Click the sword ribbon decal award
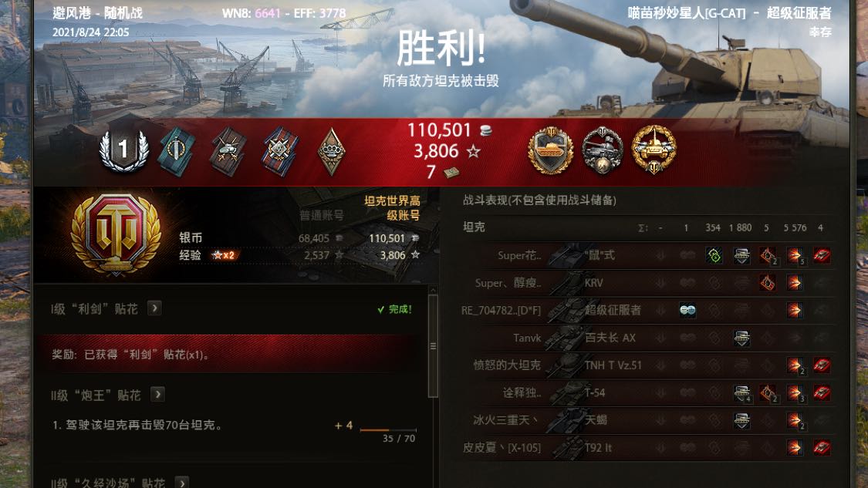This screenshot has width=868, height=488. coord(177,152)
